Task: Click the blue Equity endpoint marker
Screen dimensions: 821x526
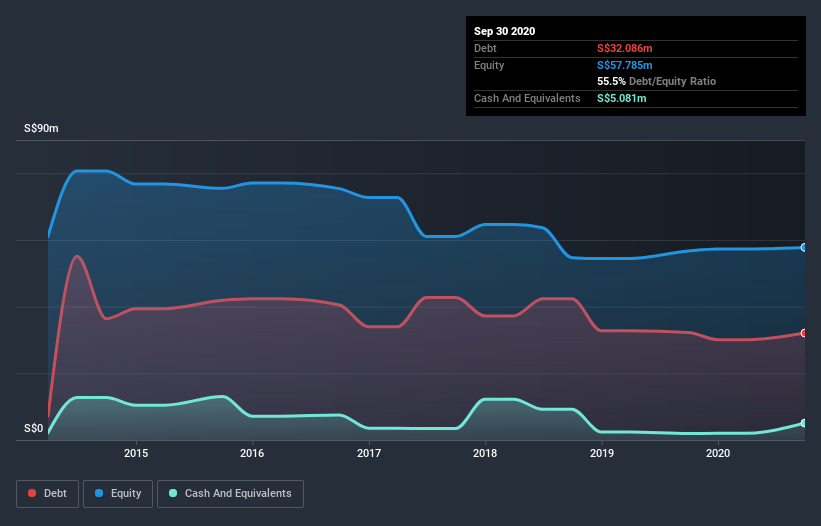Action: tap(804, 248)
